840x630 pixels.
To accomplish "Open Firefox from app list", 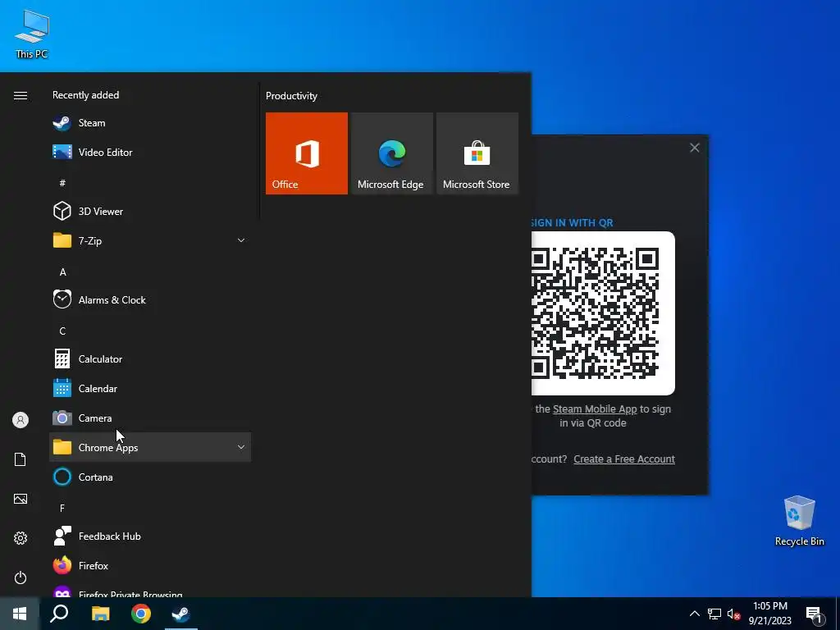I will pos(150,565).
